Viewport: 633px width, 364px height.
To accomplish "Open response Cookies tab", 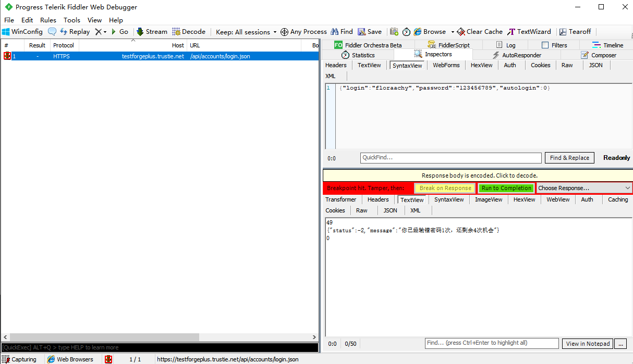I will tap(335, 211).
